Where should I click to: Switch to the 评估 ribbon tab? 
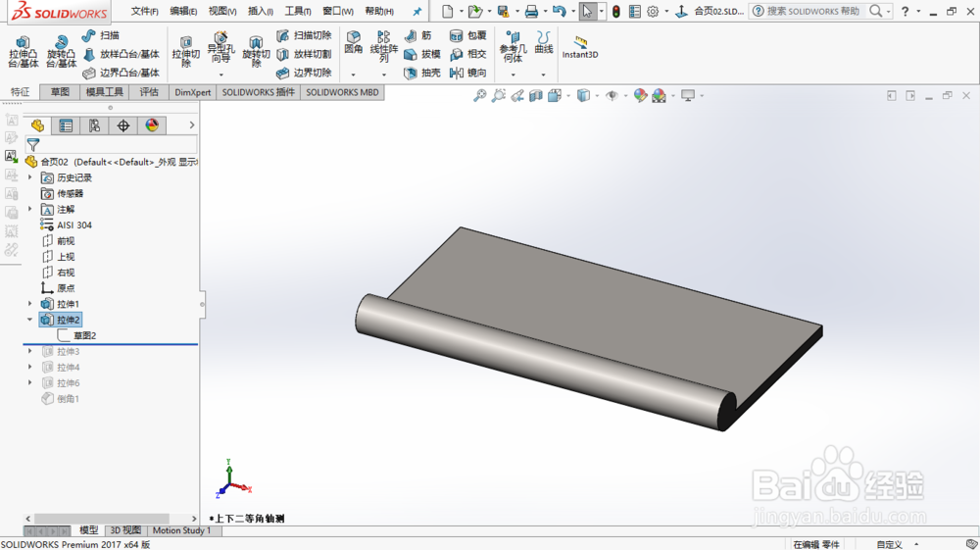pos(149,92)
